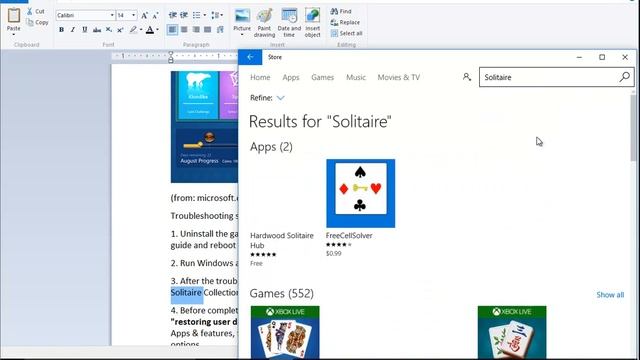The width and height of the screenshot is (640, 360).
Task: Click Find in the Editing group
Action: point(341,11)
